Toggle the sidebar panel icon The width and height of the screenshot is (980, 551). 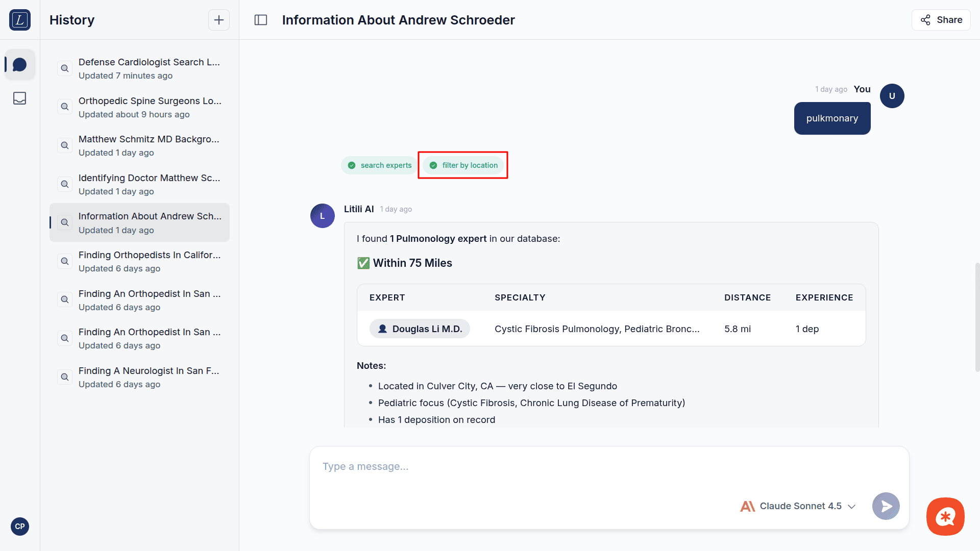261,20
